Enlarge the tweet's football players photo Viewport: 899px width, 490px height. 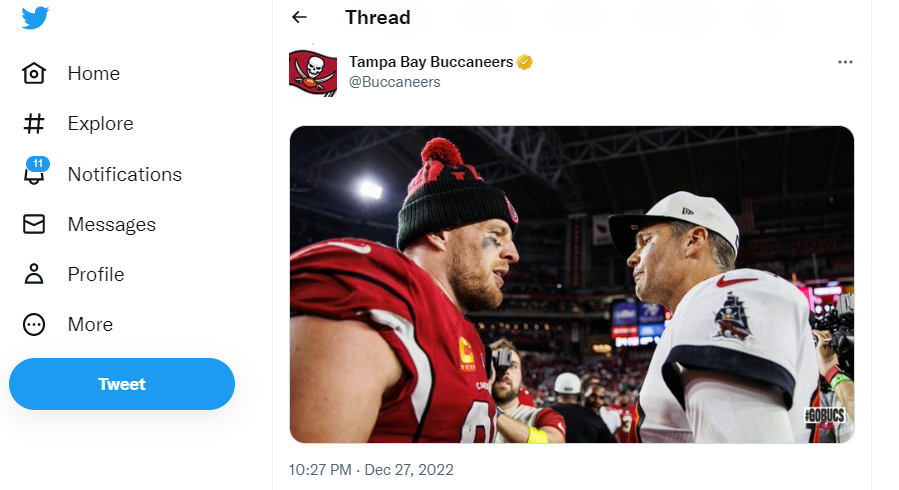point(571,284)
